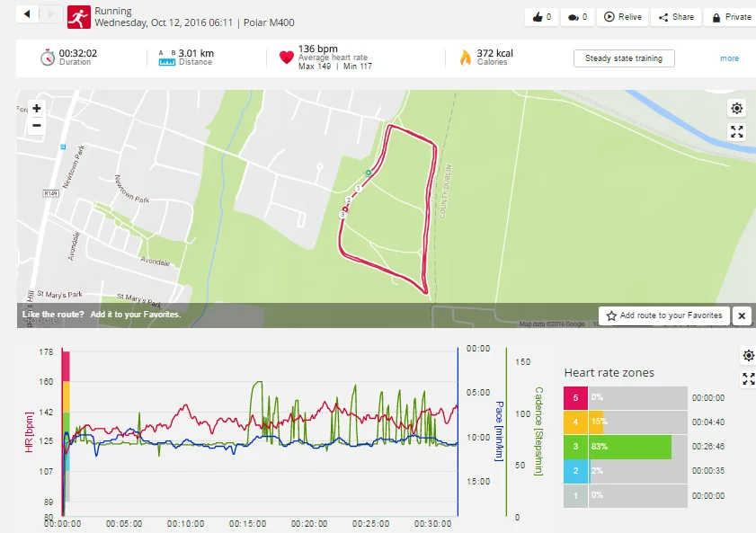Click kilometer 3 marker on route
This screenshot has height=533, width=756.
(342, 215)
